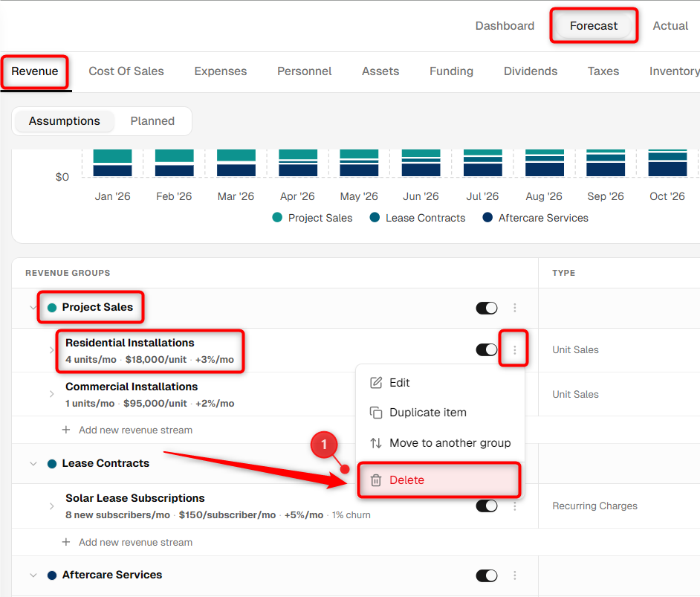Collapse the Lease Contracts group chevron
This screenshot has height=597, width=700.
click(33, 463)
